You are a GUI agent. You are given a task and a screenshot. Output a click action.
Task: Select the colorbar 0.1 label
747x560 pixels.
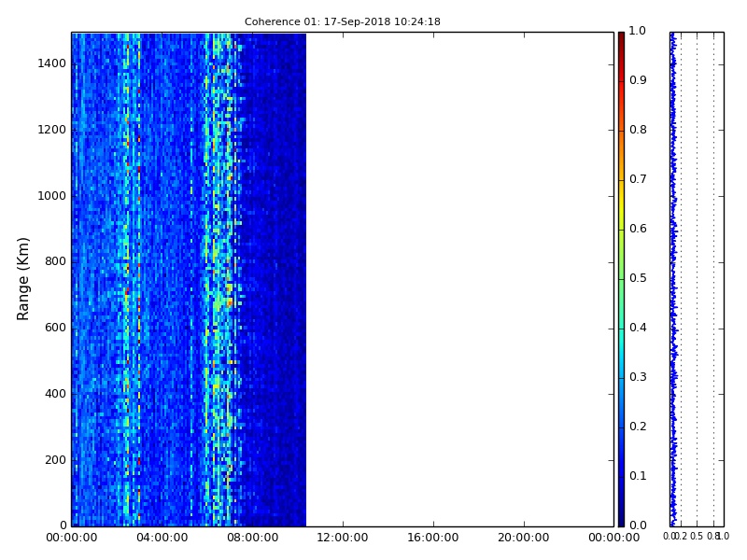pyautogui.click(x=638, y=476)
